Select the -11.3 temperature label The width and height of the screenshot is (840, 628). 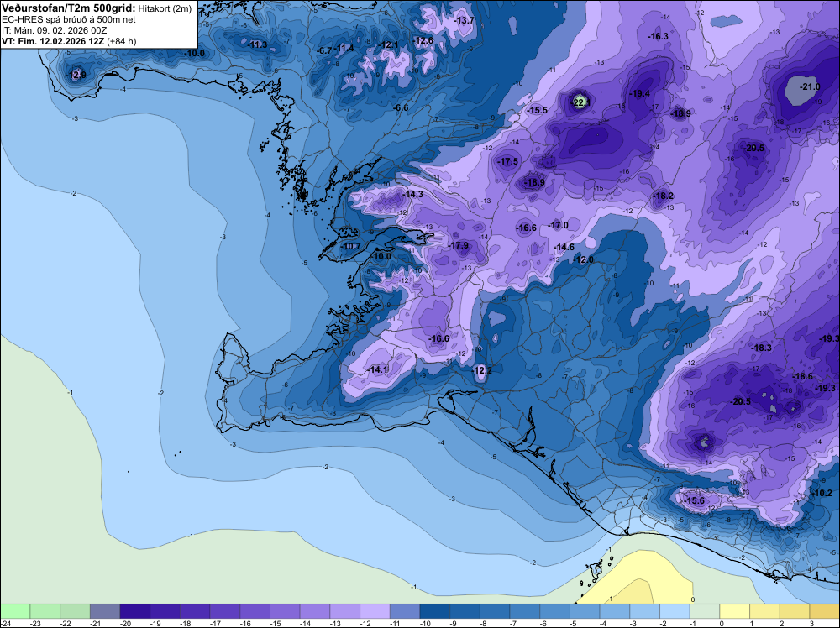tap(257, 44)
